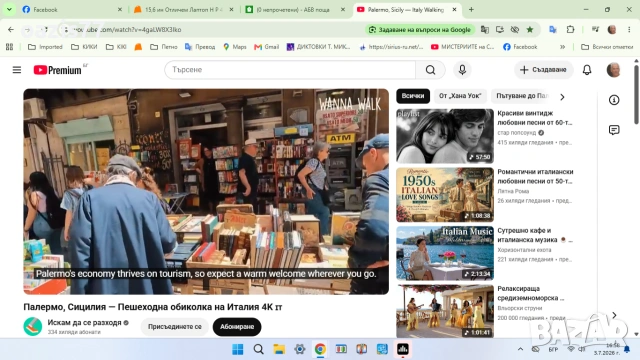Select the 'От „Хана Уок"' filter chip

[460, 96]
